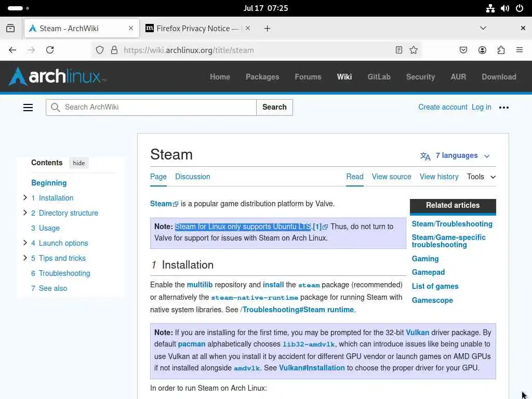
Task: Expand Tips and tricks in contents
Action: 25,258
